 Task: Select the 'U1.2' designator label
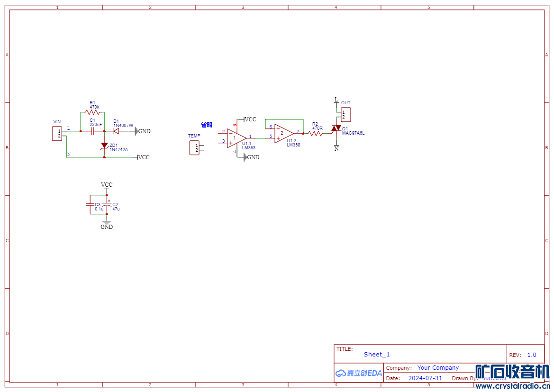291,141
